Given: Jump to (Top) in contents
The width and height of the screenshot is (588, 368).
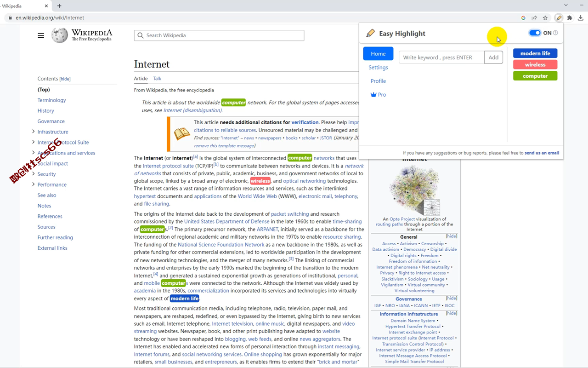Looking at the screenshot, I should click(x=44, y=90).
